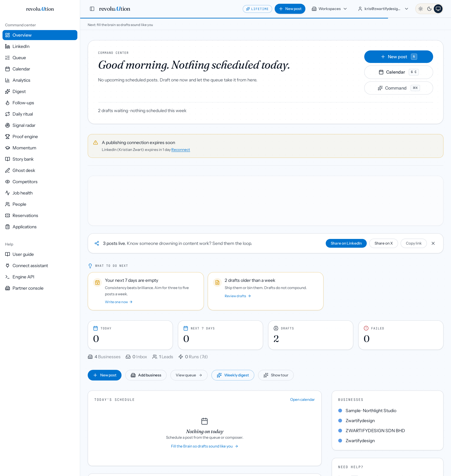This screenshot has height=476, width=451.
Task: Open the User guide
Action: point(40,254)
